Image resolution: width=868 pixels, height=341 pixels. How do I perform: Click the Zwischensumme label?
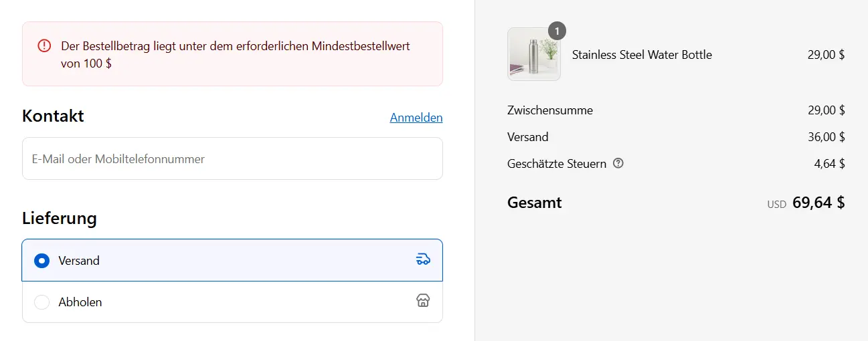[550, 110]
